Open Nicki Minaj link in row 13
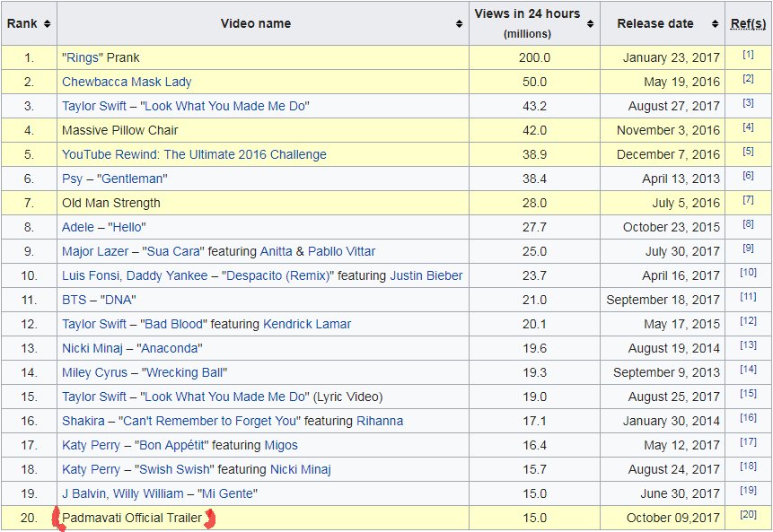The height and width of the screenshot is (532, 773). (92, 348)
